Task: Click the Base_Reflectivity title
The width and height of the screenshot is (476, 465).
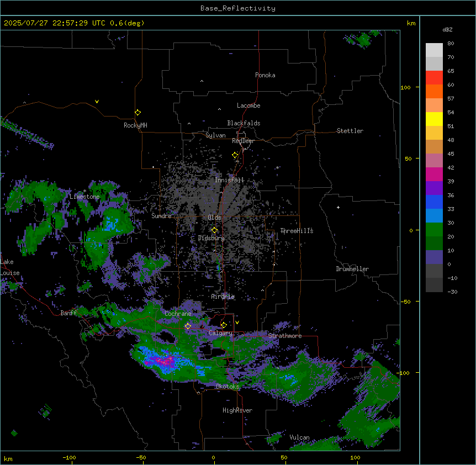Action: point(238,8)
